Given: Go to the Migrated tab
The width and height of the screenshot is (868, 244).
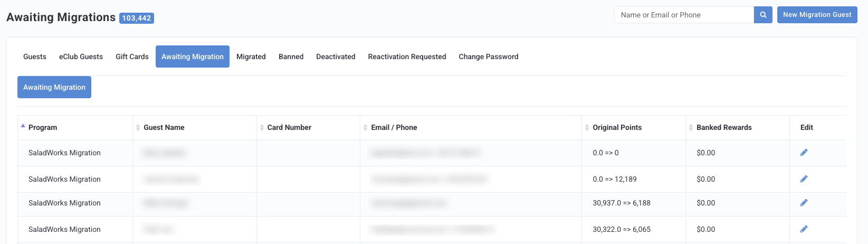Looking at the screenshot, I should pyautogui.click(x=251, y=57).
